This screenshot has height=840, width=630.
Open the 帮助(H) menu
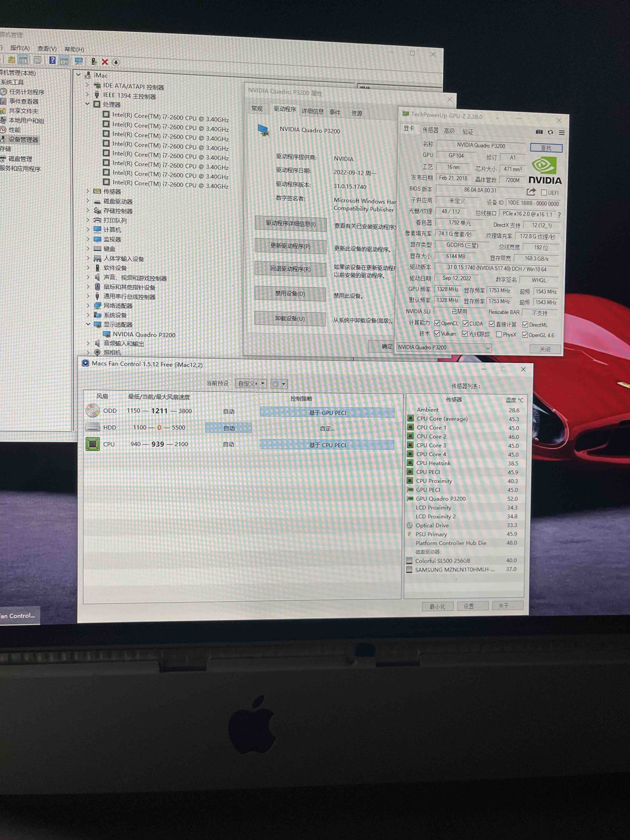click(74, 50)
